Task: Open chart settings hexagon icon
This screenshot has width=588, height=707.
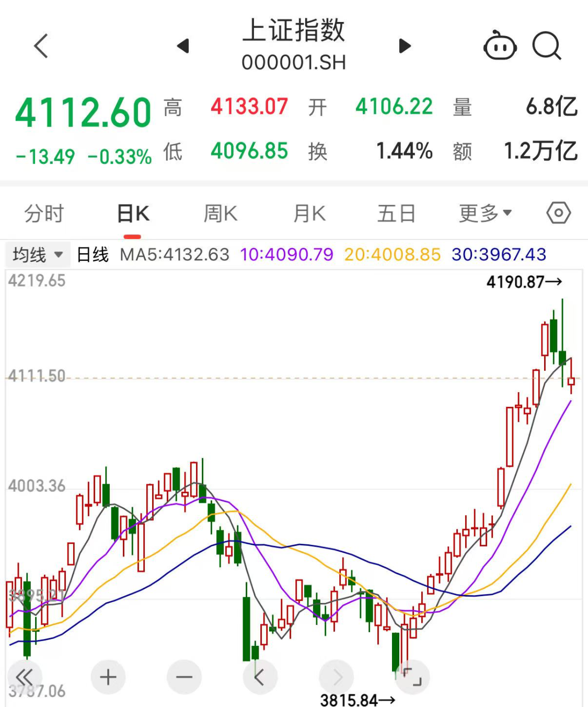Action: (558, 213)
